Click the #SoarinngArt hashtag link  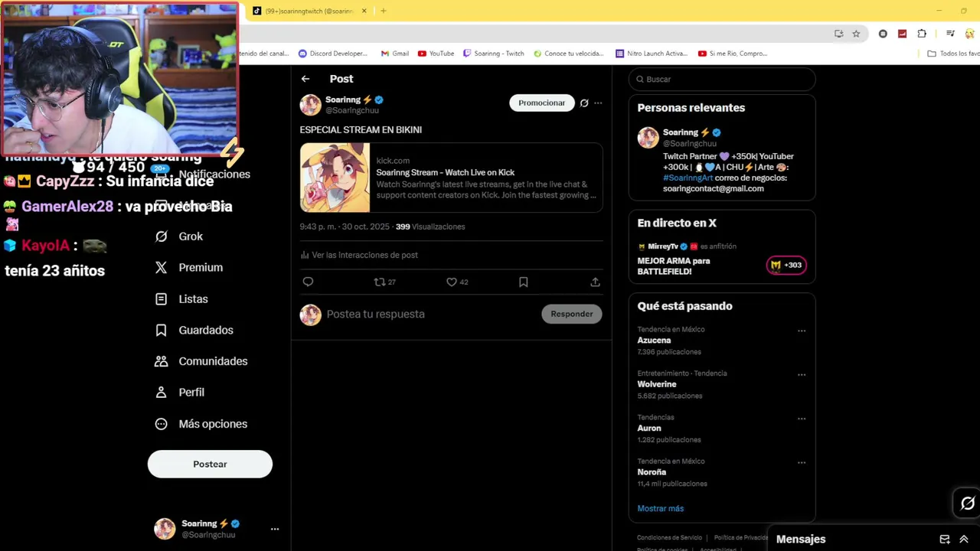point(688,178)
